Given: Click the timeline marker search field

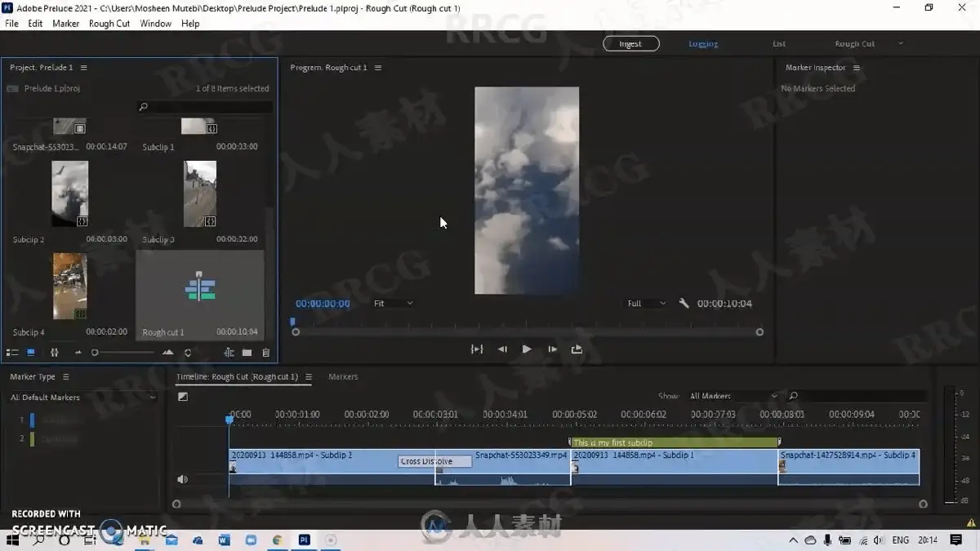Looking at the screenshot, I should click(x=856, y=396).
